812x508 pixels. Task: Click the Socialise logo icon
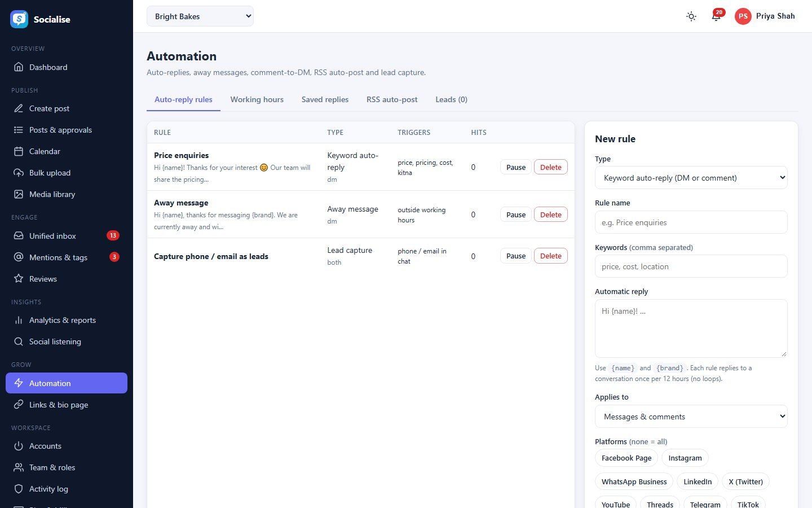(x=19, y=19)
